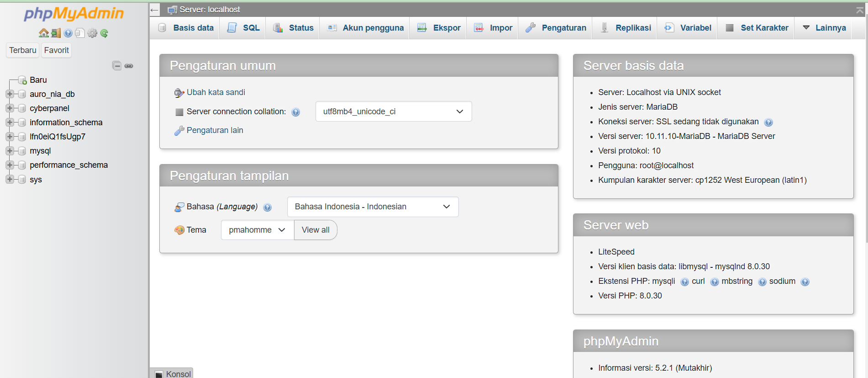Click View all themes button
The image size is (868, 378).
(316, 230)
